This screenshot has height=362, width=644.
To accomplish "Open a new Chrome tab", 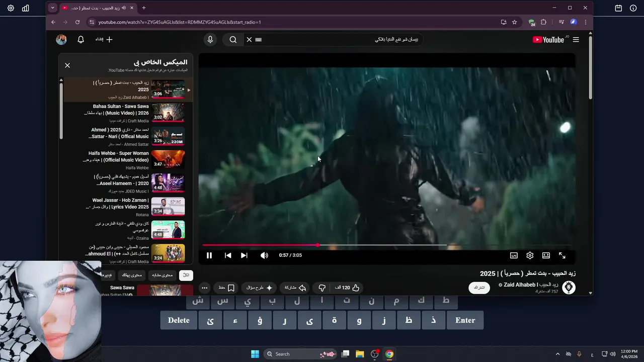I will point(144,8).
